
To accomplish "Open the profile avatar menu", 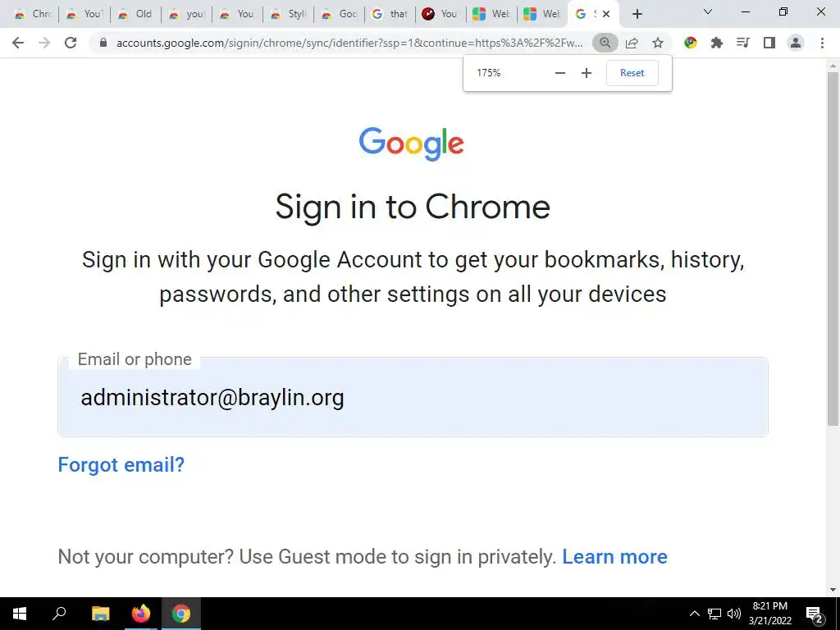I will pos(796,43).
